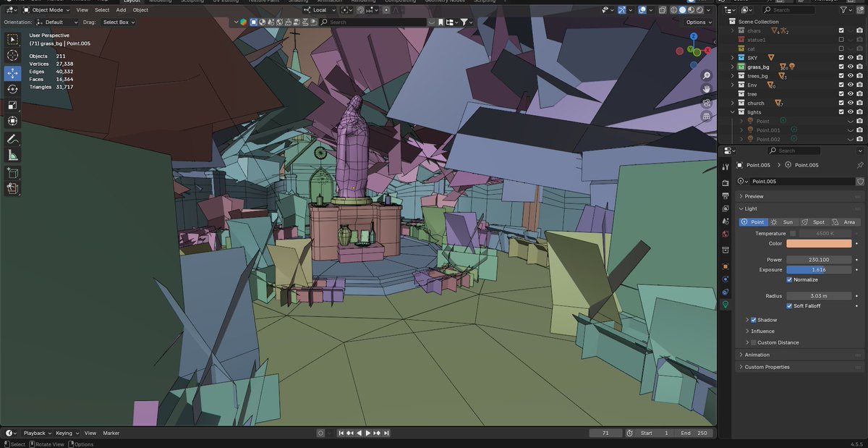Hide the SKY collection with its eye icon

click(851, 58)
